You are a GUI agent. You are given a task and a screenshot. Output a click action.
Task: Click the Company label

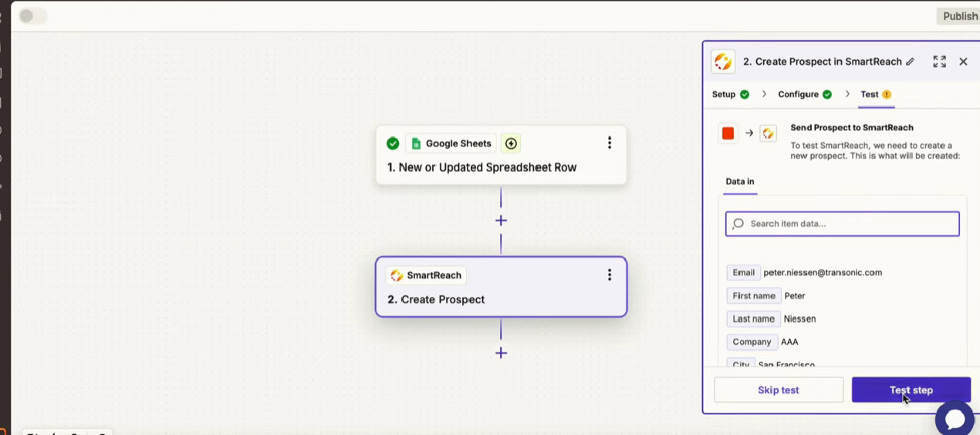tap(752, 342)
